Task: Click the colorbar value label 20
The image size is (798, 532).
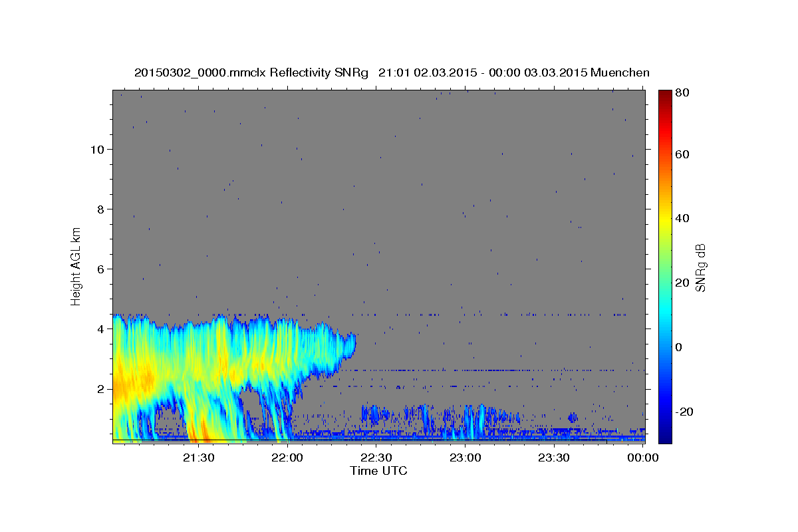Action: pos(682,283)
